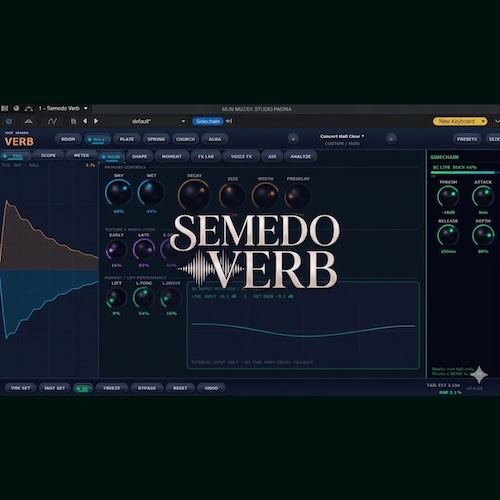Toggle the blue Sidechain button

(x=207, y=121)
